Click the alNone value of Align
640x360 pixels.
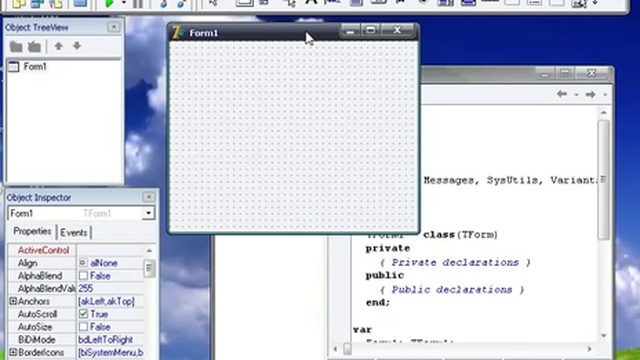click(x=104, y=263)
